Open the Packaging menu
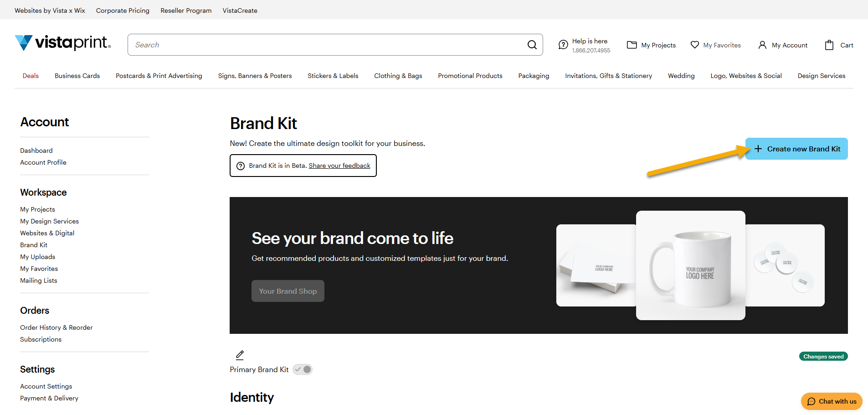The image size is (868, 415). tap(534, 76)
